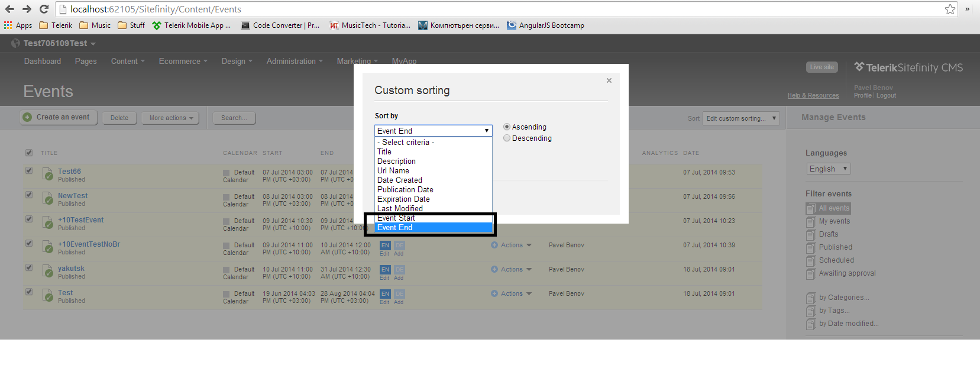Choose Event Start in the sort list

pos(396,218)
